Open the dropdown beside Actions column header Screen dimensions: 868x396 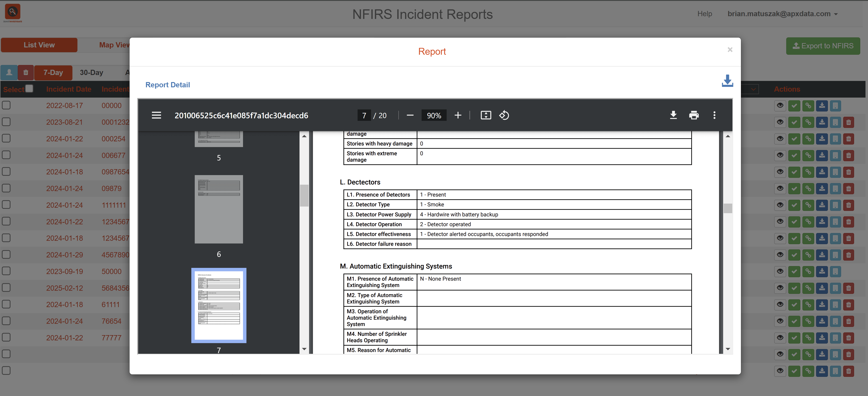tap(753, 89)
